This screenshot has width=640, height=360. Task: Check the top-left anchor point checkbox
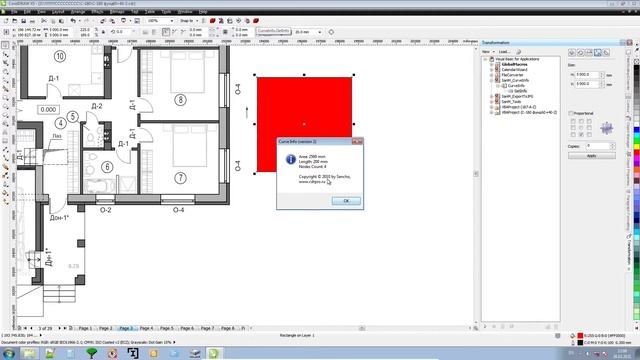573,121
